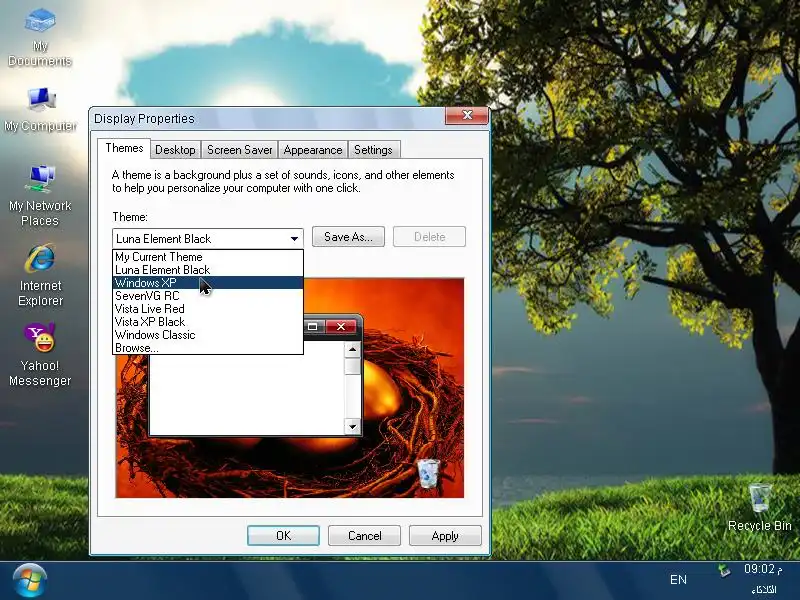Pick the Vista Live Red theme
Image resolution: width=800 pixels, height=600 pixels.
(x=208, y=309)
